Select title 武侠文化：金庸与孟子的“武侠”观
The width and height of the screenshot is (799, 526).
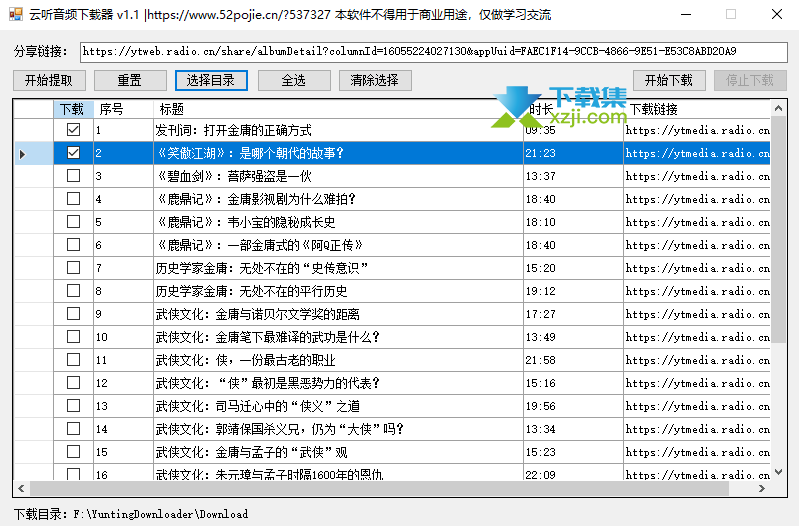point(251,452)
